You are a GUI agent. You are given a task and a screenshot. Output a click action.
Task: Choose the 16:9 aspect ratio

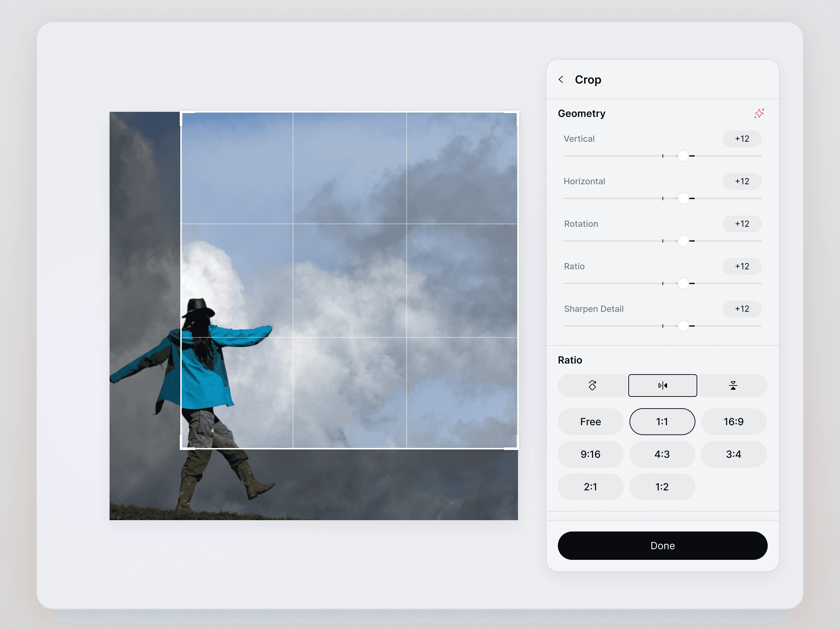[733, 421]
